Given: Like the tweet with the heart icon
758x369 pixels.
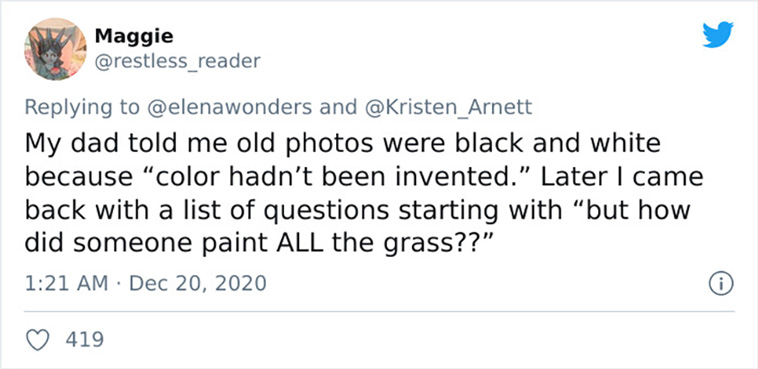Looking at the screenshot, I should (37, 340).
